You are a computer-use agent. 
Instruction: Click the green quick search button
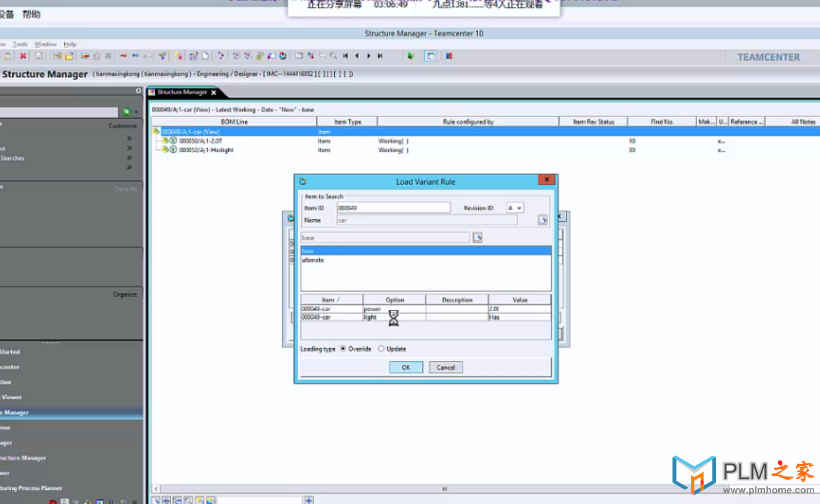(x=126, y=112)
